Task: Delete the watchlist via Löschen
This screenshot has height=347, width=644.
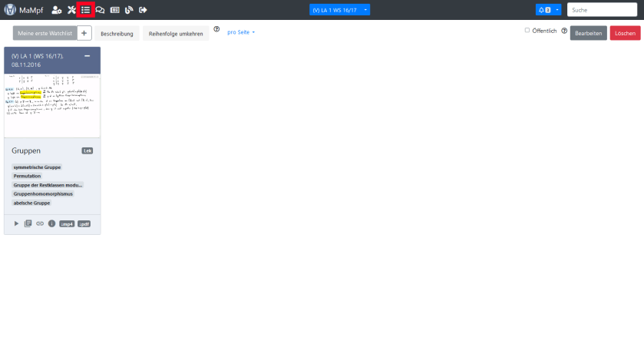Action: point(625,33)
